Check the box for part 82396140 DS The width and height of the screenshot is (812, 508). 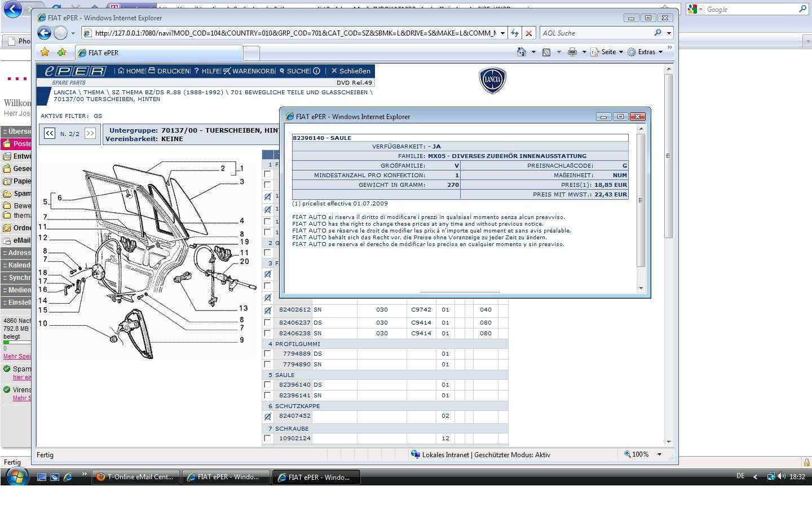tap(267, 384)
